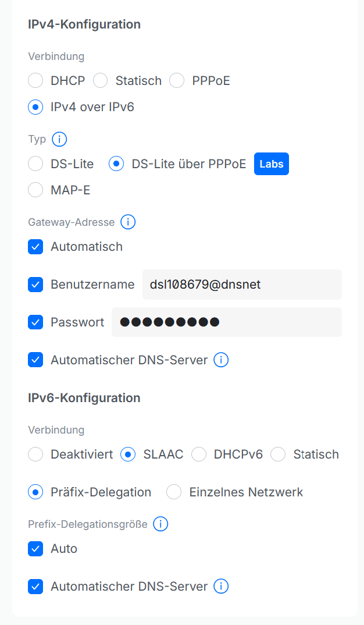Open the info icon next to Typ
Viewport: 364px width, 625px height.
click(59, 140)
